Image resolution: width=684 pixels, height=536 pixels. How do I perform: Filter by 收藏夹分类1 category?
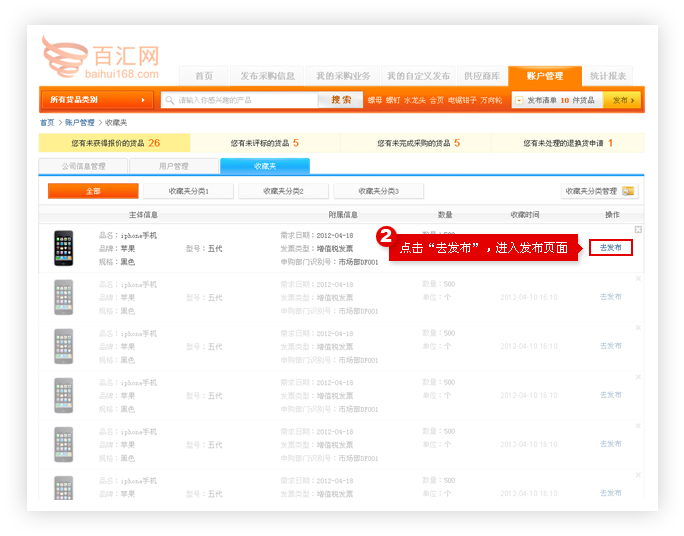click(x=188, y=191)
